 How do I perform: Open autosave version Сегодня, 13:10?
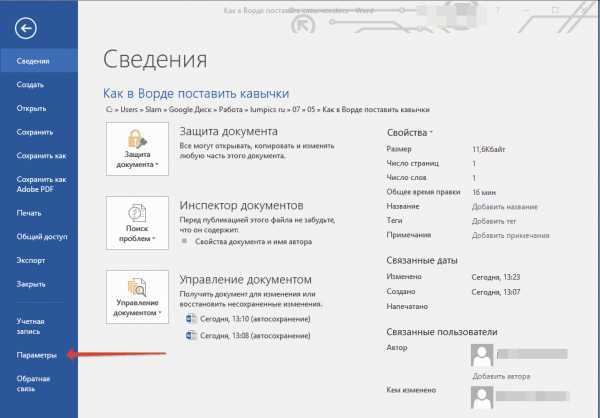click(255, 319)
